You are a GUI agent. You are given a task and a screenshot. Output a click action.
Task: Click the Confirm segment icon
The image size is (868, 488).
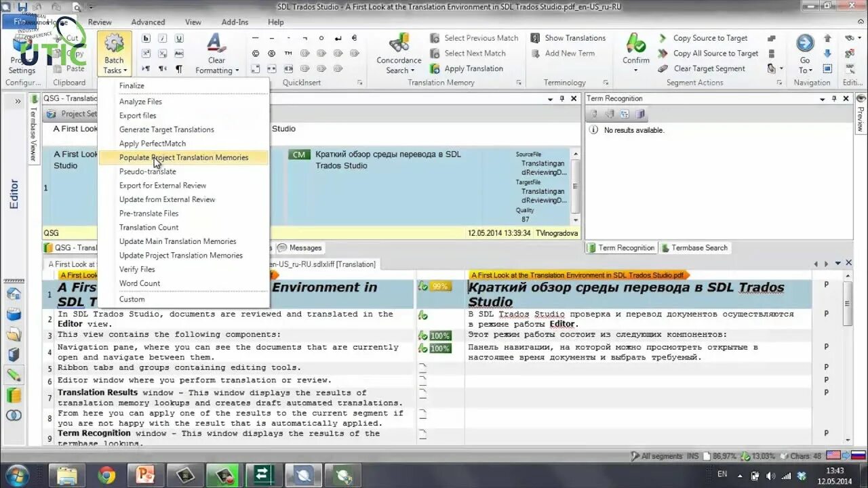point(636,43)
